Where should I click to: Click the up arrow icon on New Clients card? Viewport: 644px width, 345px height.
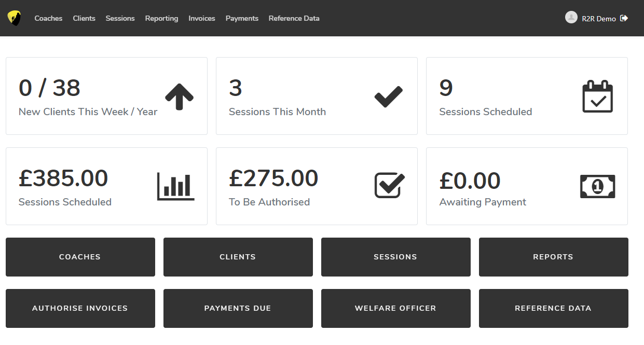click(x=179, y=96)
